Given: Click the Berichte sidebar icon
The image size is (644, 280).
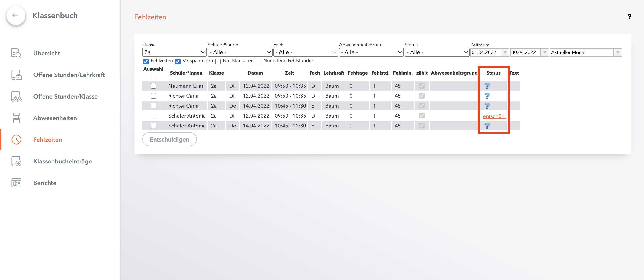Looking at the screenshot, I should [16, 183].
